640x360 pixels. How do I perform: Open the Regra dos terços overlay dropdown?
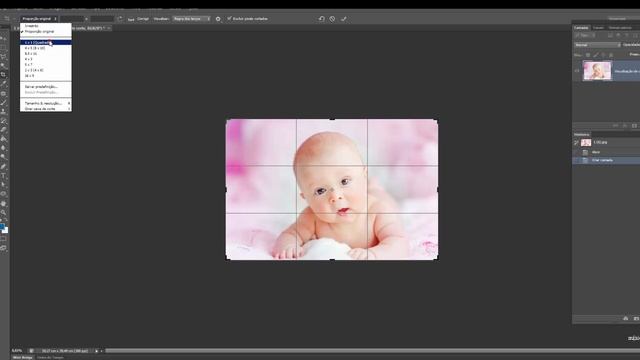[191, 19]
